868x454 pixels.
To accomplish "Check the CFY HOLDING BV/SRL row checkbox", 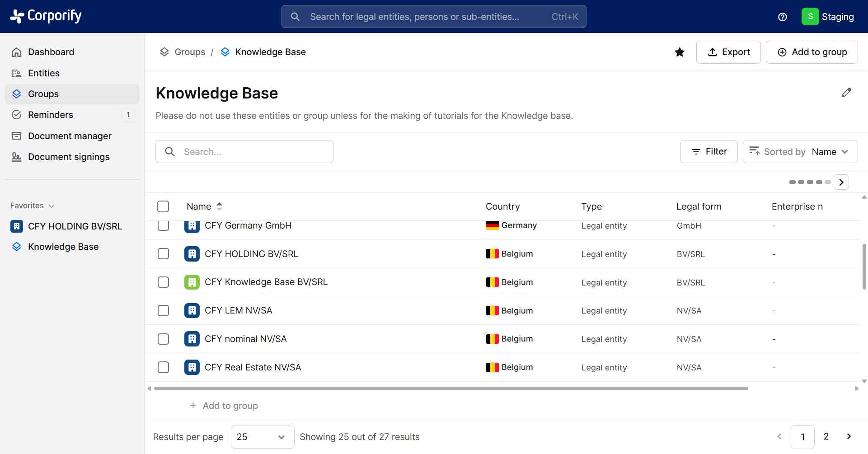I will click(x=163, y=254).
